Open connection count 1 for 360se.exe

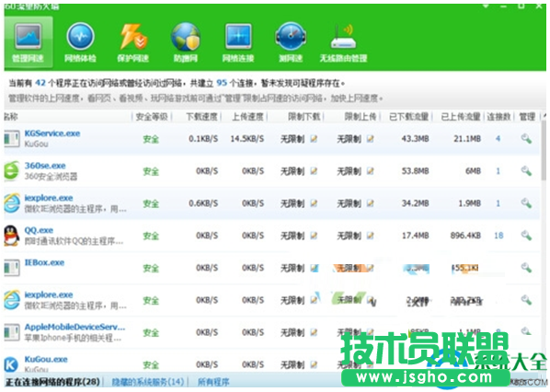click(498, 171)
